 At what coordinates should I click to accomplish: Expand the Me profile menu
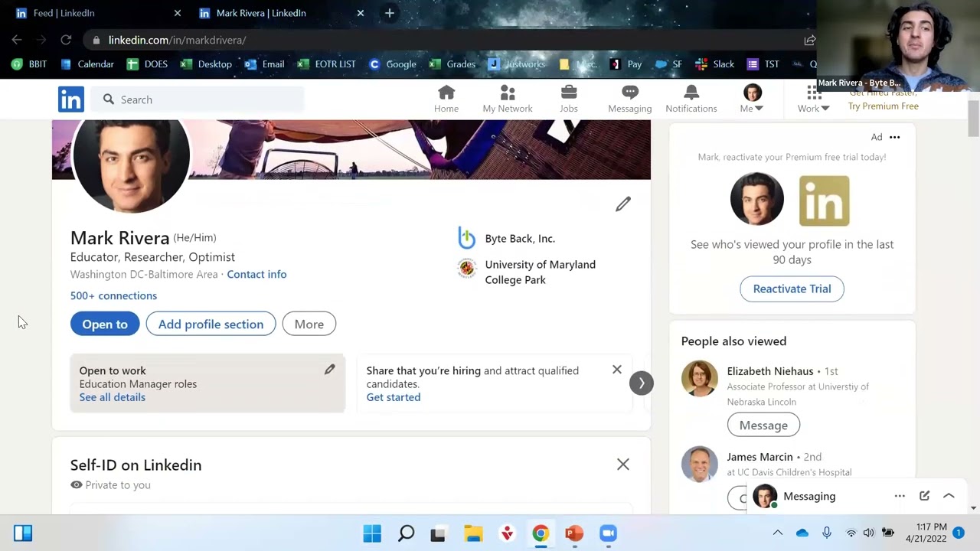[752, 99]
